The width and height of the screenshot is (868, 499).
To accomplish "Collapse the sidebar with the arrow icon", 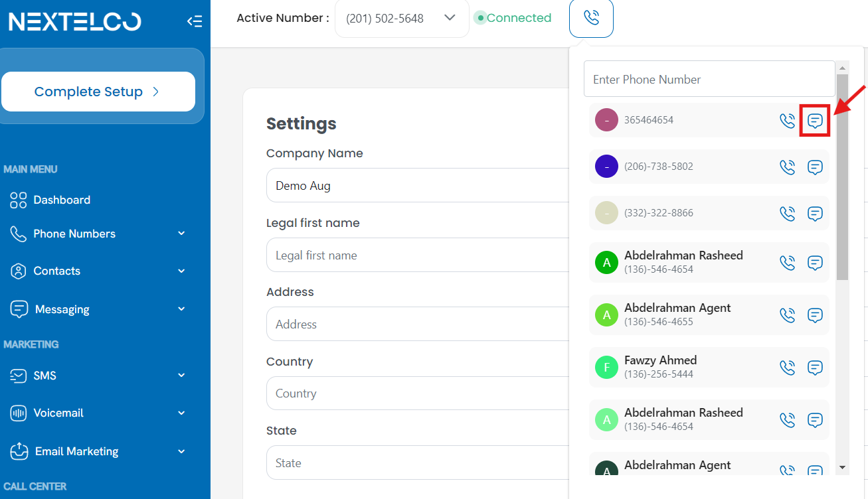I will pos(194,21).
